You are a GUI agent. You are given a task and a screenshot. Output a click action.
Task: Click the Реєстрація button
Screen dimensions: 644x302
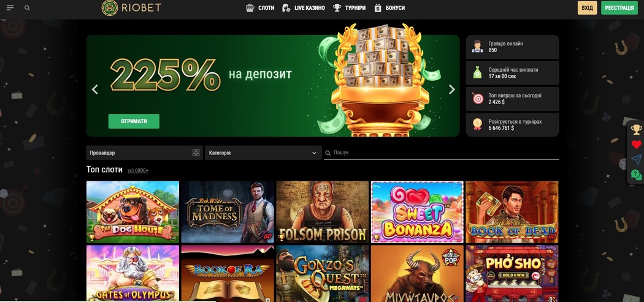coord(619,8)
